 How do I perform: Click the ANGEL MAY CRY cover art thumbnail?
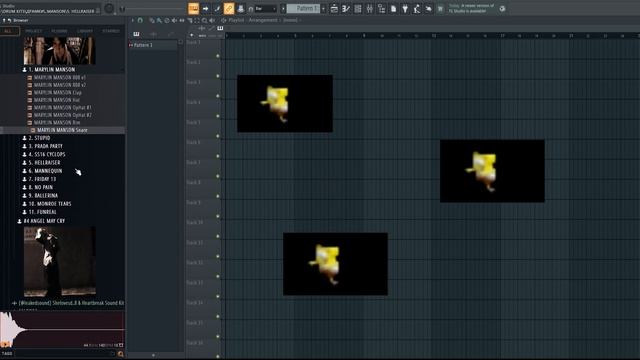click(x=60, y=262)
